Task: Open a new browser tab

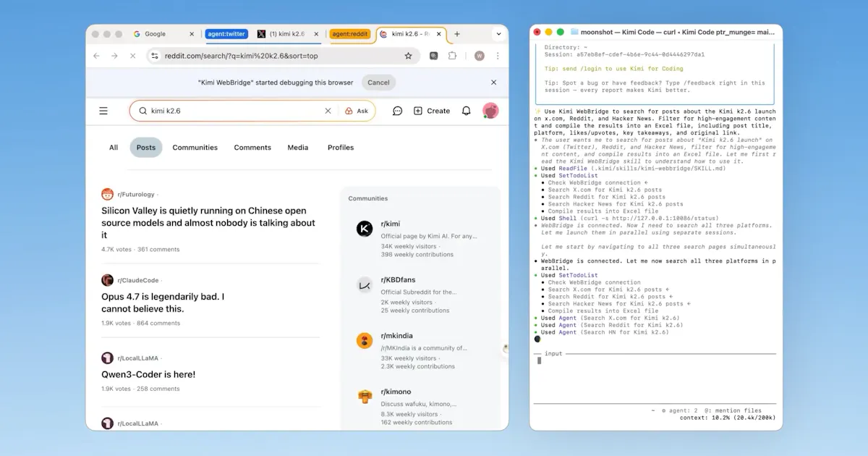Action: [x=457, y=34]
